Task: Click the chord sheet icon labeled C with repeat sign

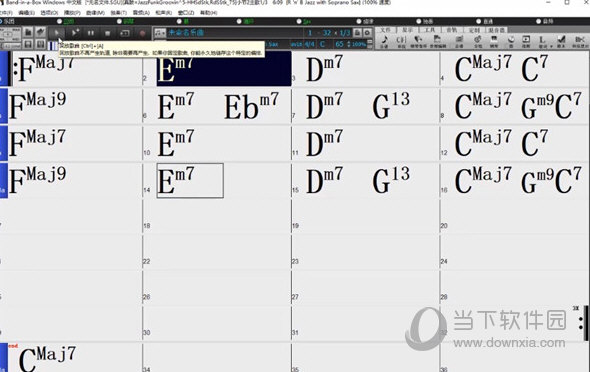Action: pos(401,41)
